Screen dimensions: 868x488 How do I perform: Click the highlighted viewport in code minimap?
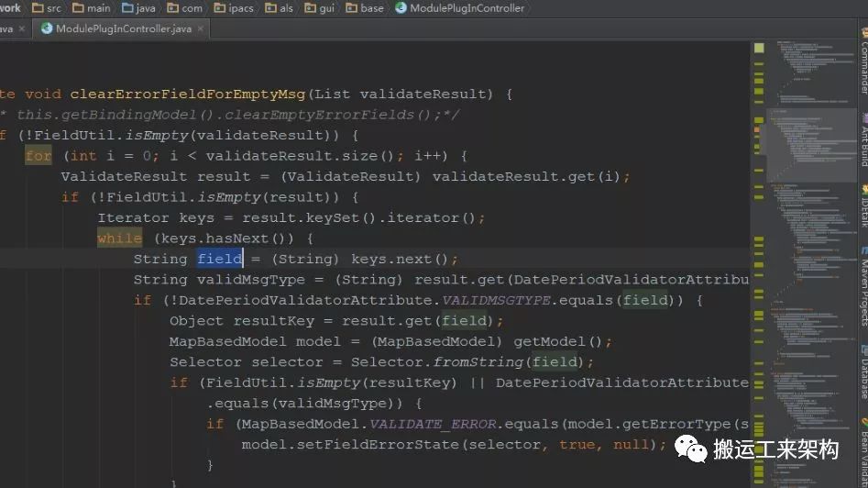click(811, 145)
